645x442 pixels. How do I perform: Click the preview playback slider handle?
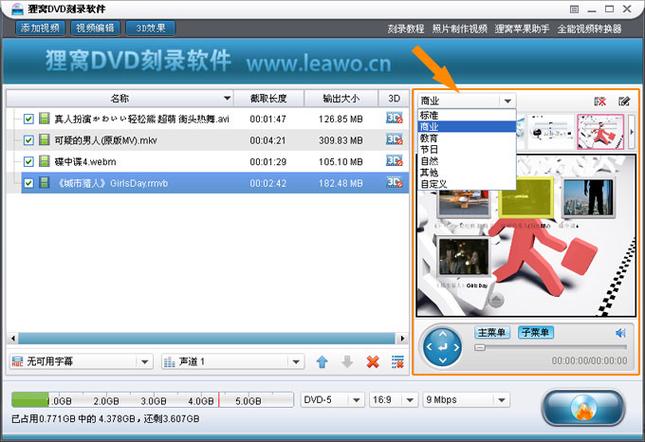pyautogui.click(x=480, y=347)
